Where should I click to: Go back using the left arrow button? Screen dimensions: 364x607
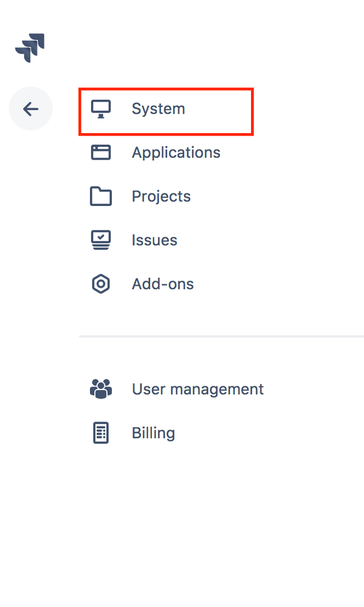[30, 109]
